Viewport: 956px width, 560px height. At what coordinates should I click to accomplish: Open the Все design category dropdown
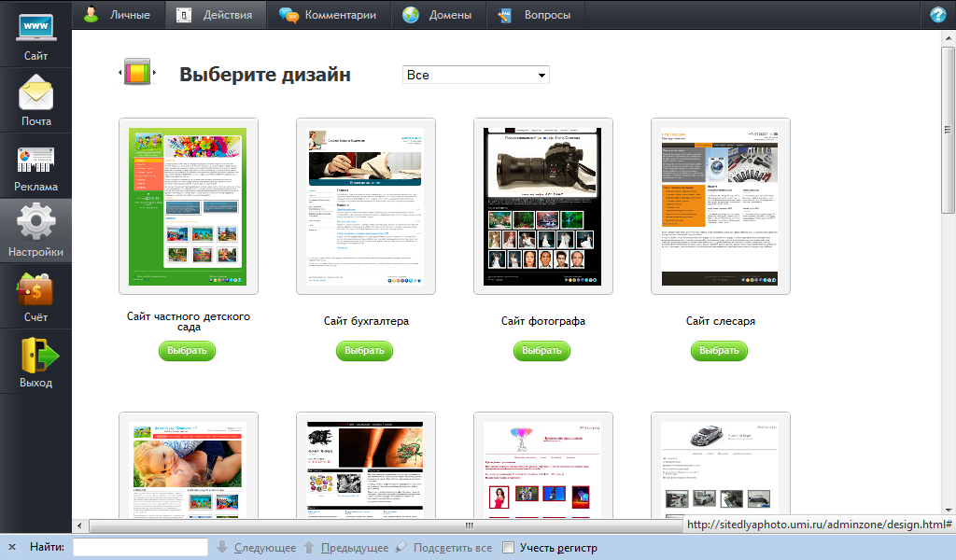tap(475, 75)
